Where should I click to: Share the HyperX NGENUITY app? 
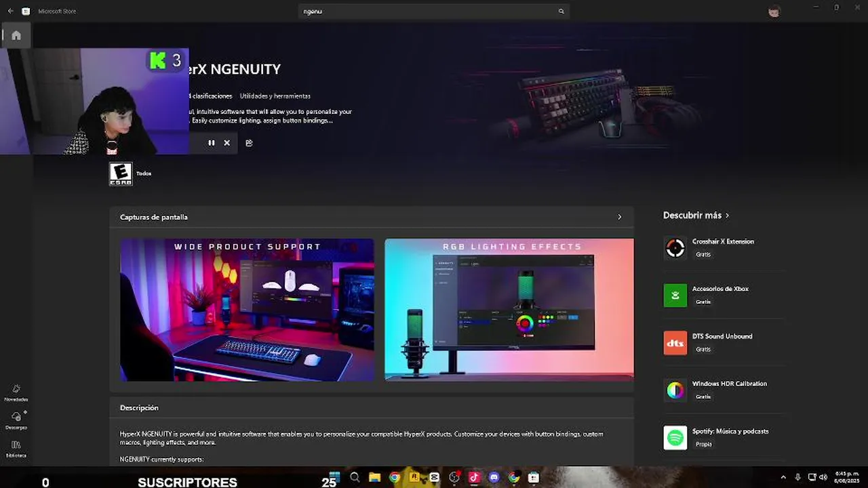(x=249, y=143)
